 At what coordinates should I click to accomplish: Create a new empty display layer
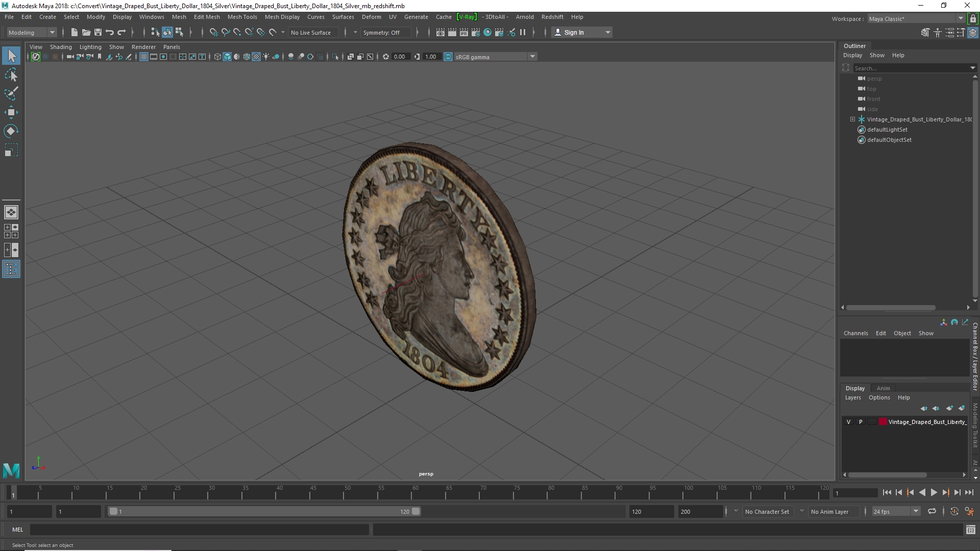coord(949,408)
